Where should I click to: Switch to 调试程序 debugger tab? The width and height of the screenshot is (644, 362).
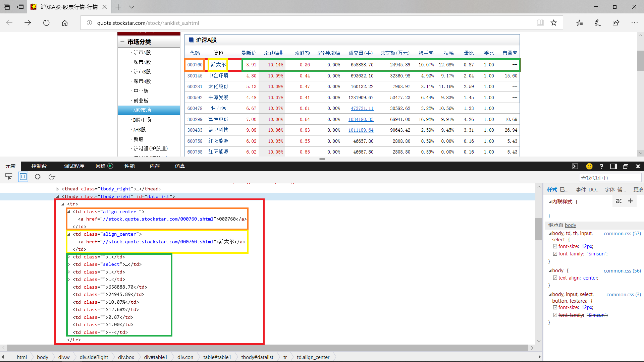click(74, 166)
